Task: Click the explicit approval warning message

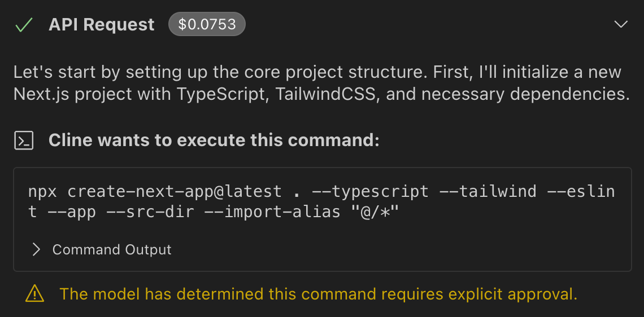Action: point(318,294)
